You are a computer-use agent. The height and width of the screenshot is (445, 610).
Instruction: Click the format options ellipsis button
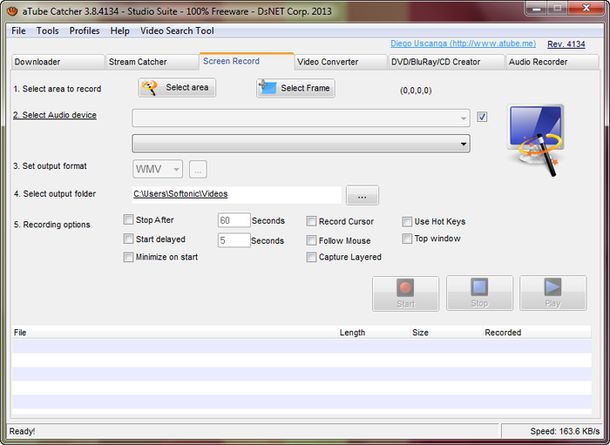click(x=198, y=169)
